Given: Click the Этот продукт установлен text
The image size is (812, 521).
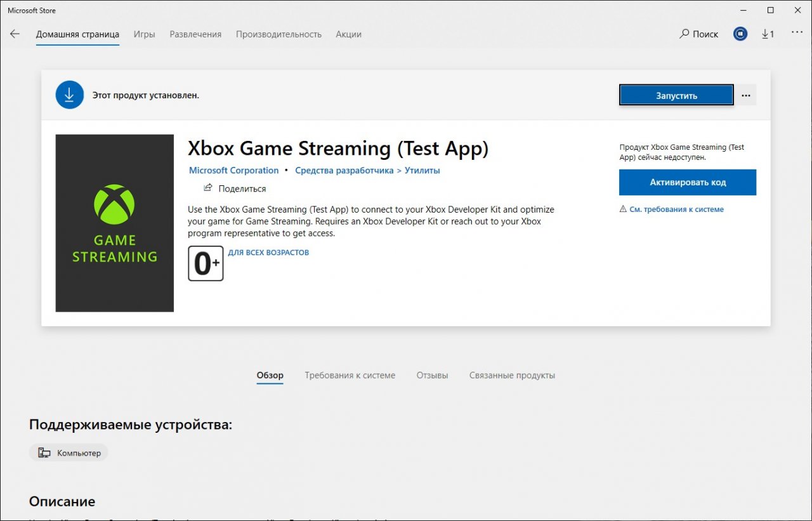Looking at the screenshot, I should click(146, 95).
